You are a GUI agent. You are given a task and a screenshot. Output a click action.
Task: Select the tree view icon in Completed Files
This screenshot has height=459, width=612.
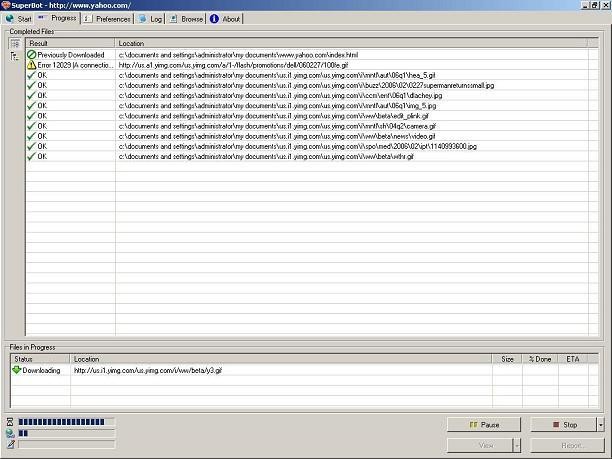pyautogui.click(x=15, y=56)
